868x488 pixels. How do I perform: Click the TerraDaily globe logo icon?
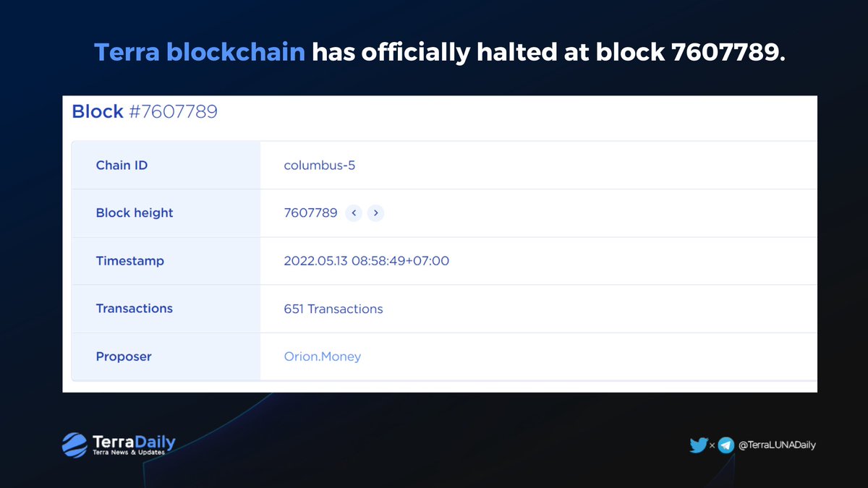click(x=75, y=445)
